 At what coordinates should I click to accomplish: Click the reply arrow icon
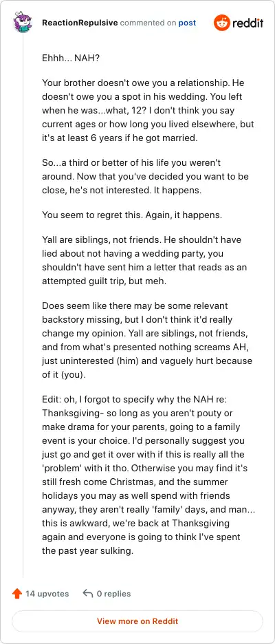(x=87, y=594)
